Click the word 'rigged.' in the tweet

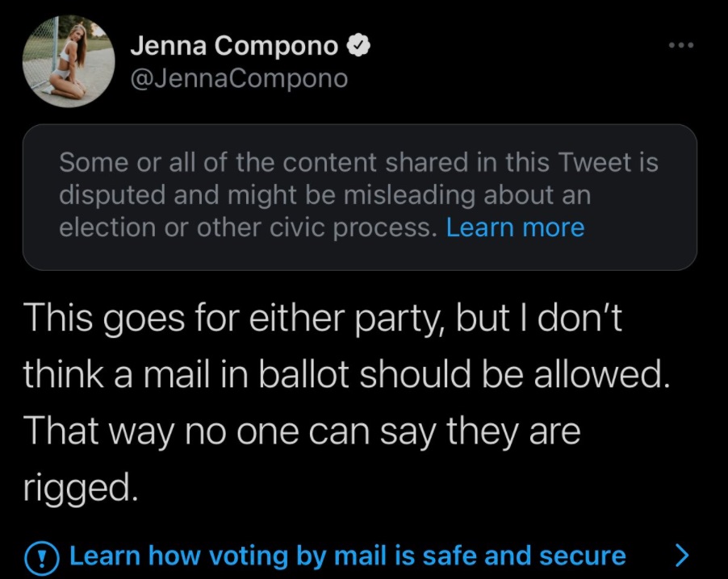click(x=81, y=489)
